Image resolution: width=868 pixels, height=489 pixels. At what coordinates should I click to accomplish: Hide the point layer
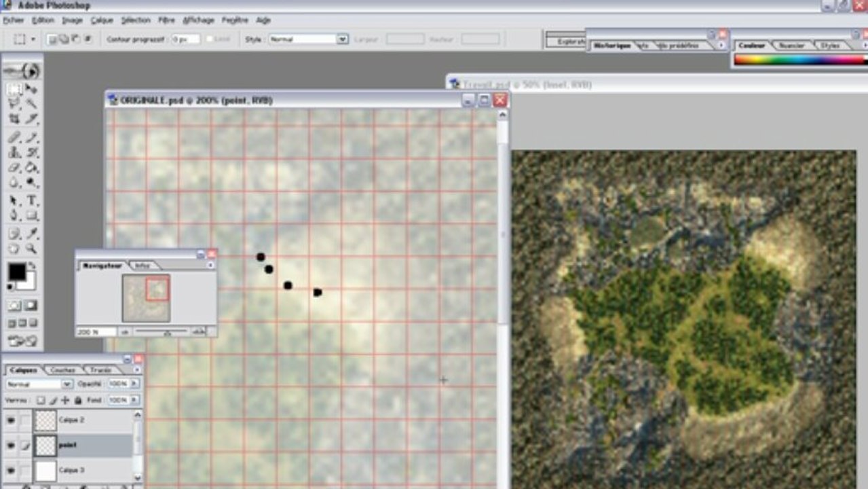point(11,446)
